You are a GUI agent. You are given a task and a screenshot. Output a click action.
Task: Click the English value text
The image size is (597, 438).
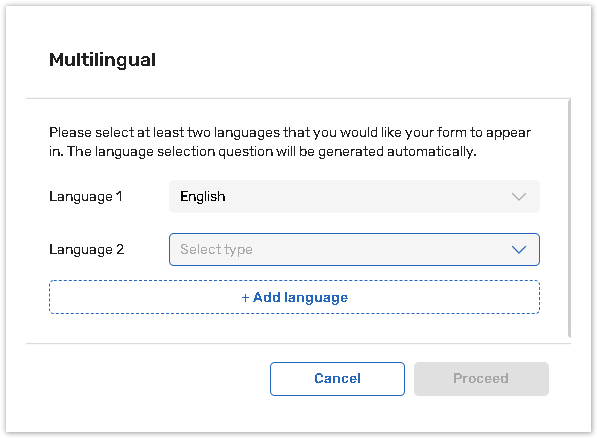[x=203, y=197]
